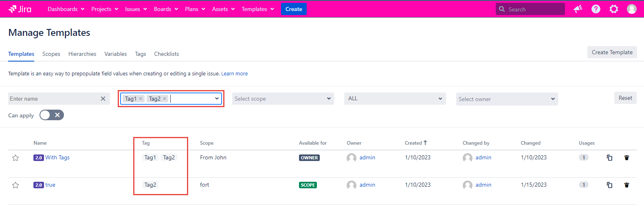This screenshot has height=205, width=644.
Task: Open the notifications megaphone icon
Action: [x=578, y=9]
